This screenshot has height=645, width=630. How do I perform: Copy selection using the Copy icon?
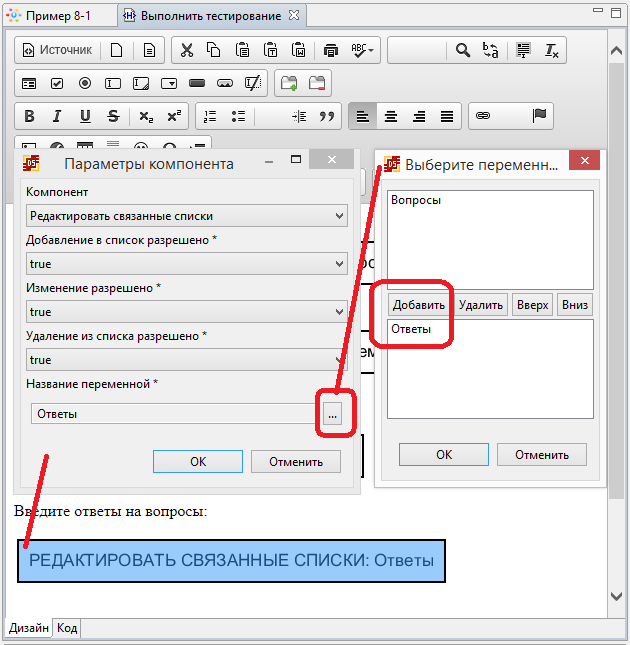(x=213, y=50)
